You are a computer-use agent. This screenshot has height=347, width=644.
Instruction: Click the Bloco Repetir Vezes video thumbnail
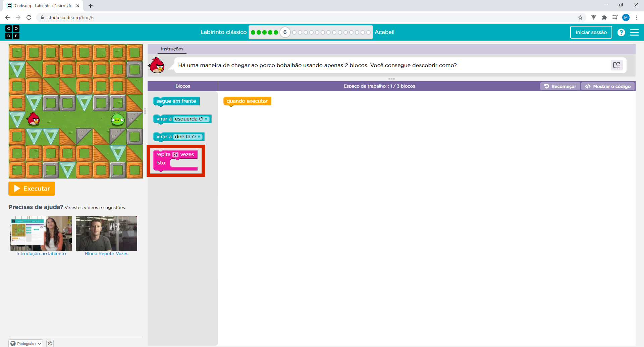[106, 233]
